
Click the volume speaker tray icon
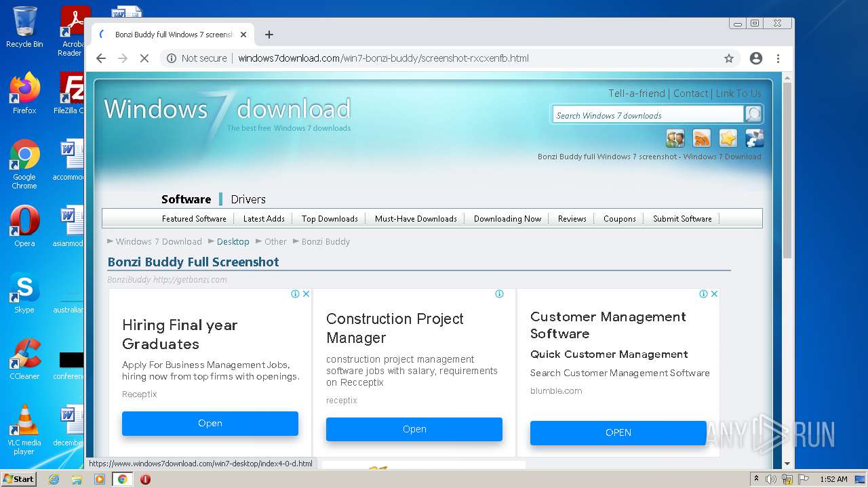point(771,479)
